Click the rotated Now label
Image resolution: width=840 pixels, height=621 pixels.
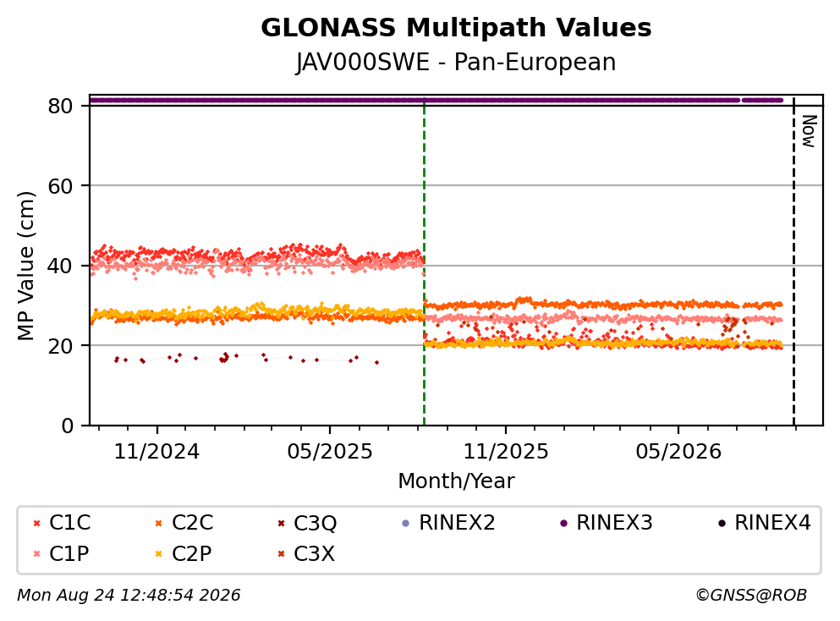click(x=809, y=131)
